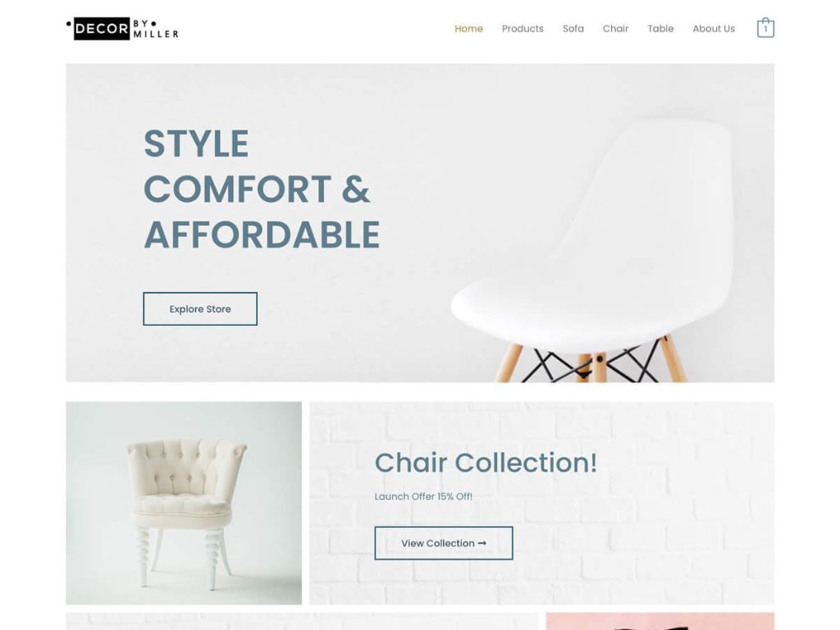Click the View Collection button
Image resolution: width=840 pixels, height=630 pixels.
click(x=444, y=543)
